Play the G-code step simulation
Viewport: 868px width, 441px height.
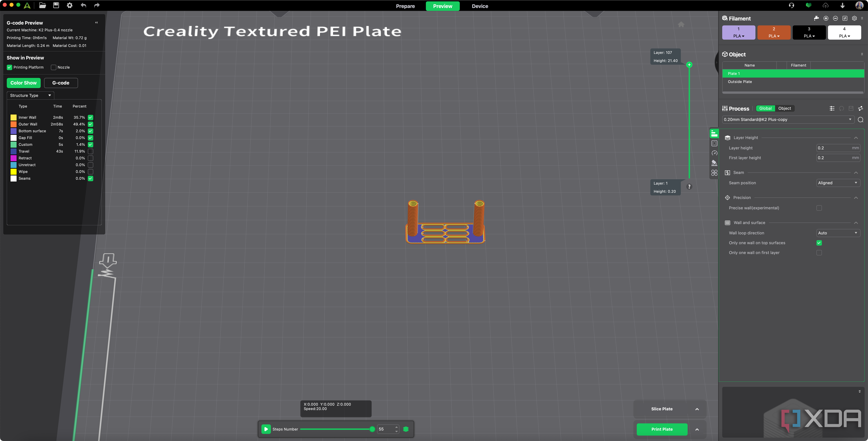[266, 429]
